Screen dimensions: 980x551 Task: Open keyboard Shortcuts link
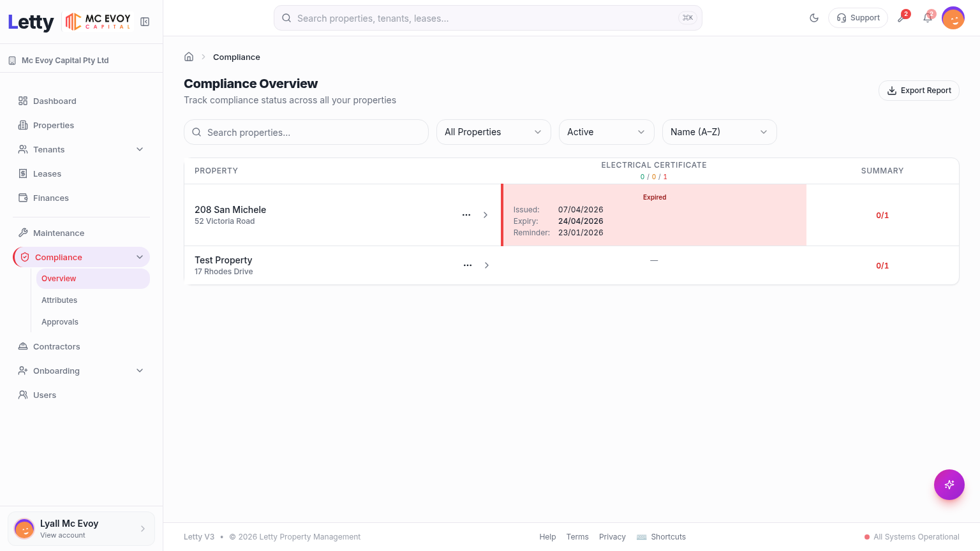[661, 537]
